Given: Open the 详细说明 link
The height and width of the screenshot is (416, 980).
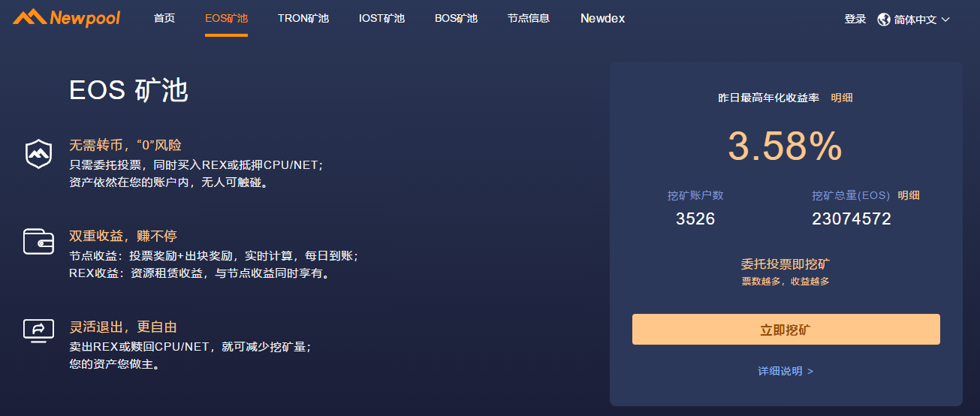Looking at the screenshot, I should click(x=786, y=371).
